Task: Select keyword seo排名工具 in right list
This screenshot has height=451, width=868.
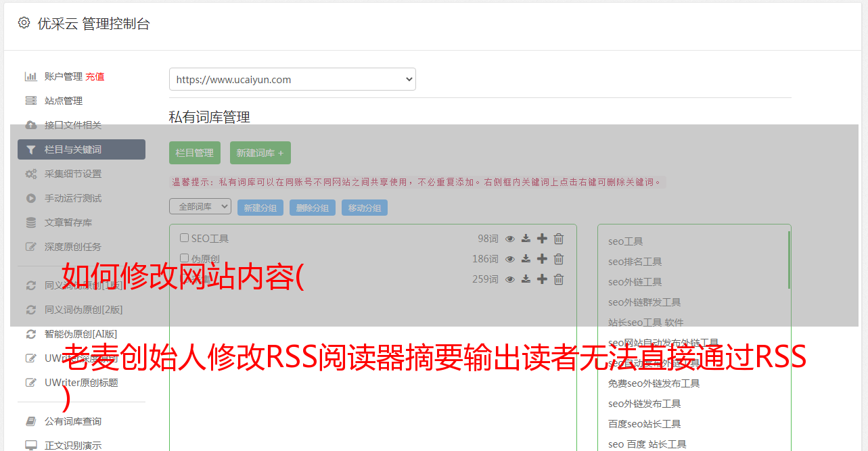Action: (635, 262)
